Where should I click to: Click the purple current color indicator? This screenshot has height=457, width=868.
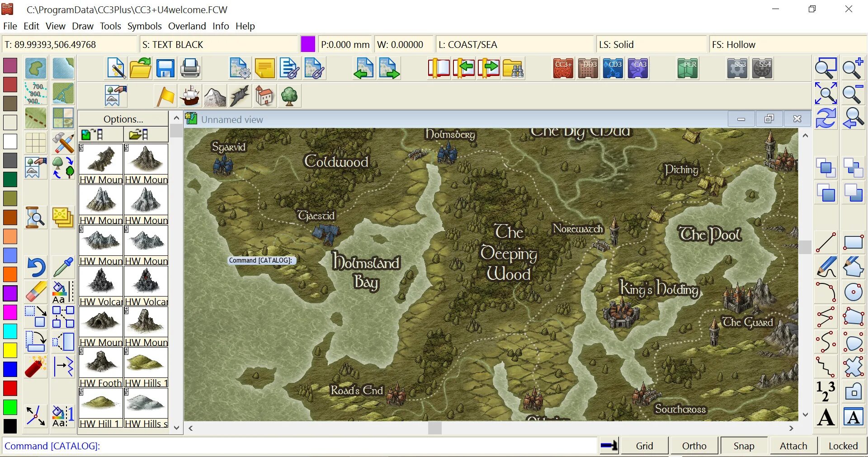pyautogui.click(x=308, y=44)
